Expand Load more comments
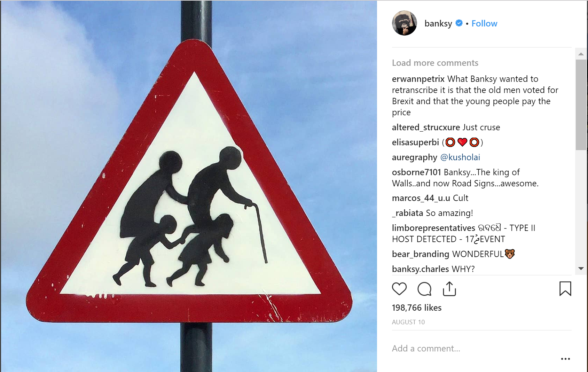The image size is (588, 372). (x=435, y=63)
